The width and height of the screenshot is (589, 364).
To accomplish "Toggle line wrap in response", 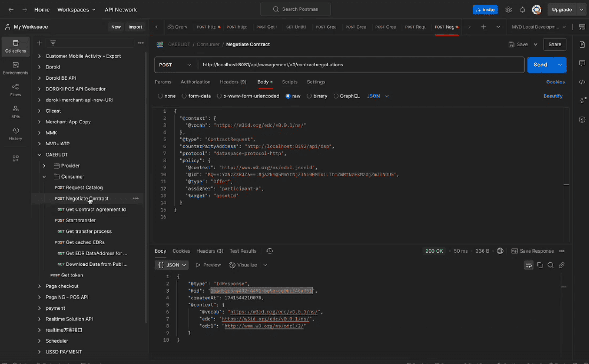I will point(529,265).
